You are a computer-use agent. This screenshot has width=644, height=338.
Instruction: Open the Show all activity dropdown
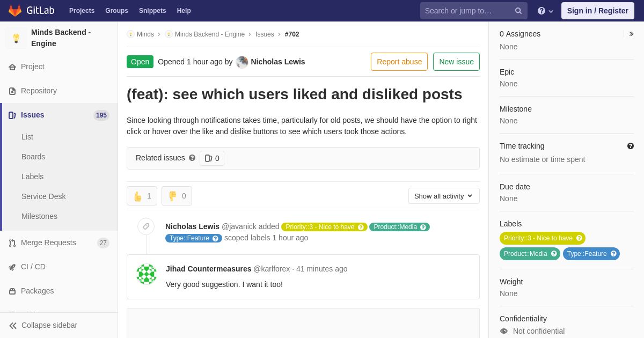444,196
